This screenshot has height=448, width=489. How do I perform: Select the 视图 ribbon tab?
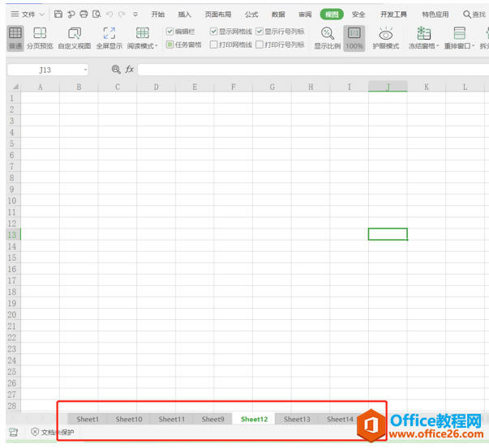click(x=332, y=15)
